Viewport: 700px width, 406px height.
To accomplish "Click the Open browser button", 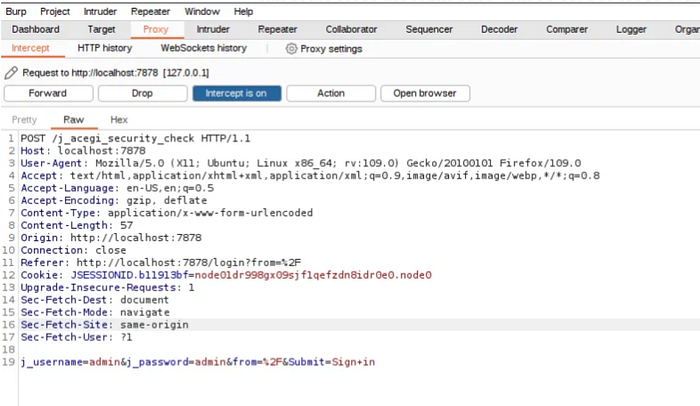I will pyautogui.click(x=425, y=93).
